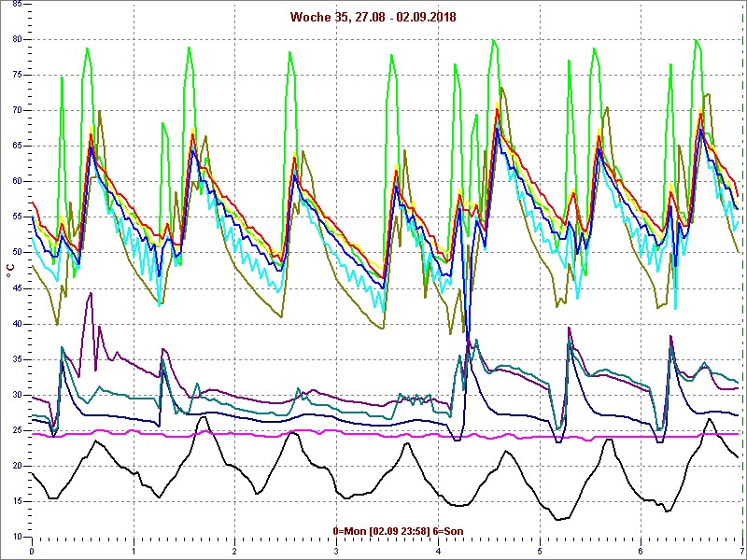This screenshot has height=560, width=747.
Task: Click the y-axis label 25
Action: tap(17, 430)
